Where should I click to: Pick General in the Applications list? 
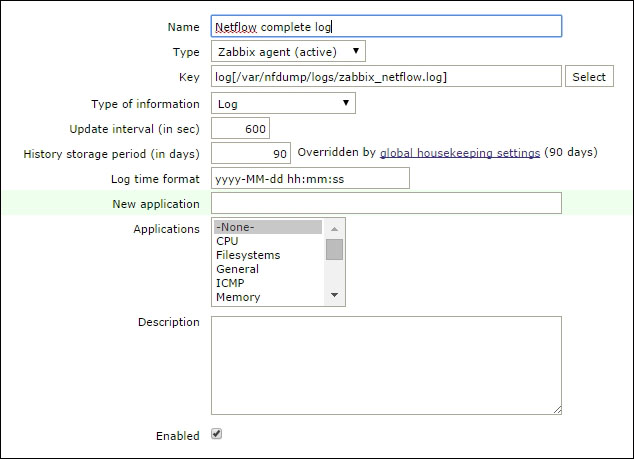coord(267,269)
